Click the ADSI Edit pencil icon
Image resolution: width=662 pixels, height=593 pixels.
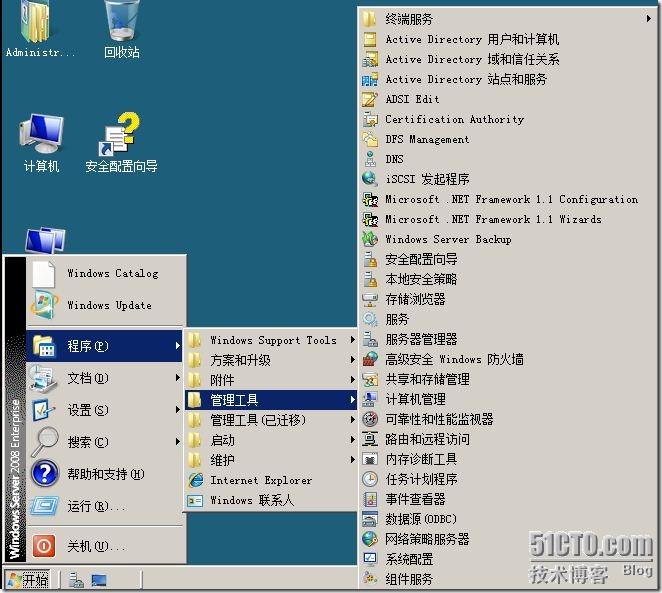pos(370,99)
